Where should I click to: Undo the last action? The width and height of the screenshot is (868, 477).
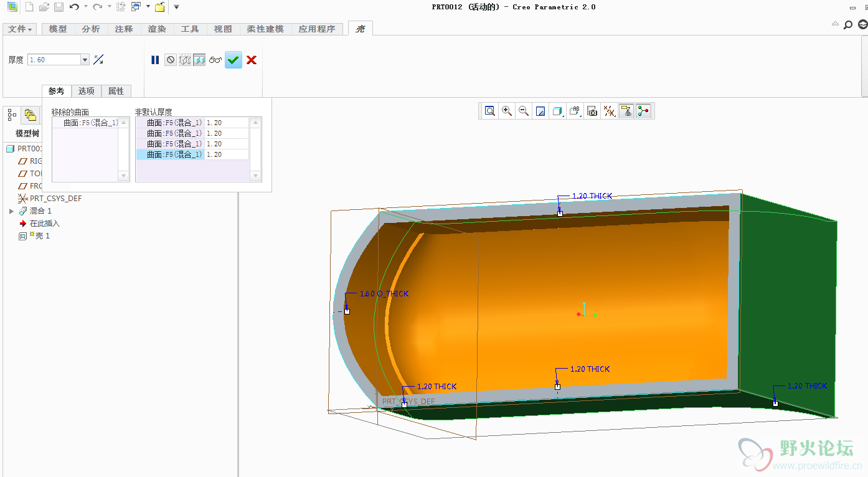click(x=74, y=7)
